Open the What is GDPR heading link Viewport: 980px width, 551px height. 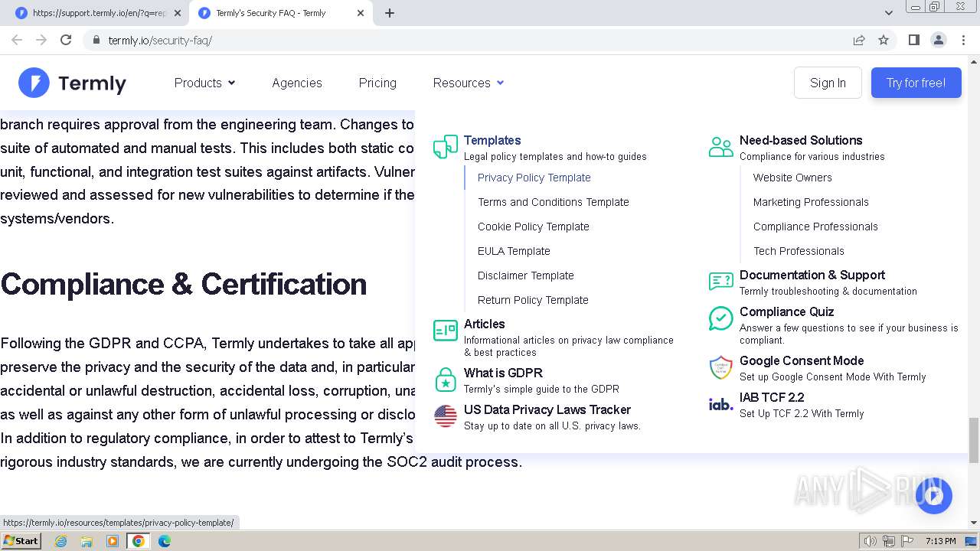coord(503,373)
